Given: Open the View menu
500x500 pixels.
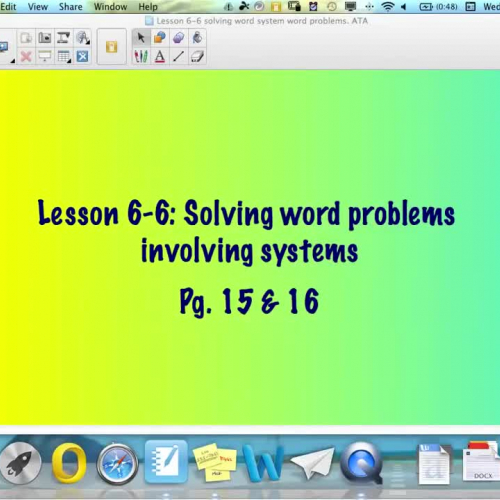Looking at the screenshot, I should point(38,7).
